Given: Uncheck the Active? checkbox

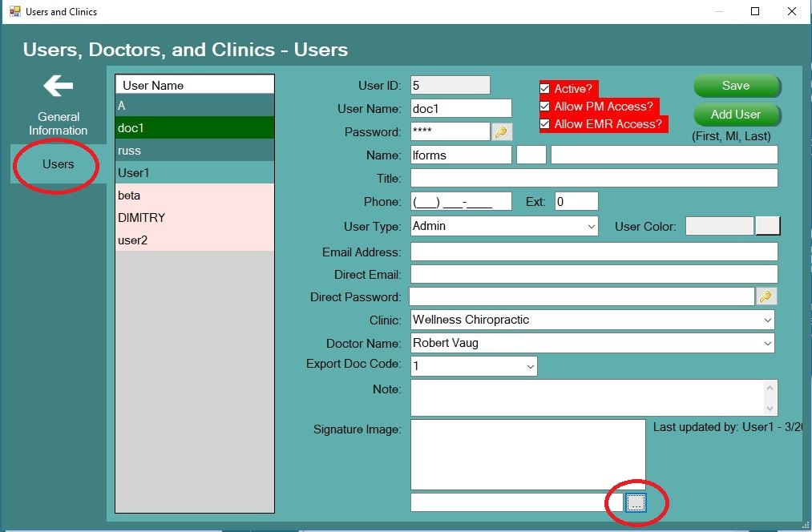Looking at the screenshot, I should click(x=546, y=89).
